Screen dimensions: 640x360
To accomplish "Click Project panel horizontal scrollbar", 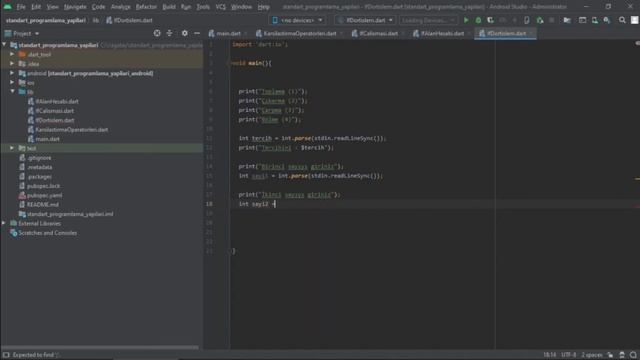I will tap(100, 348).
